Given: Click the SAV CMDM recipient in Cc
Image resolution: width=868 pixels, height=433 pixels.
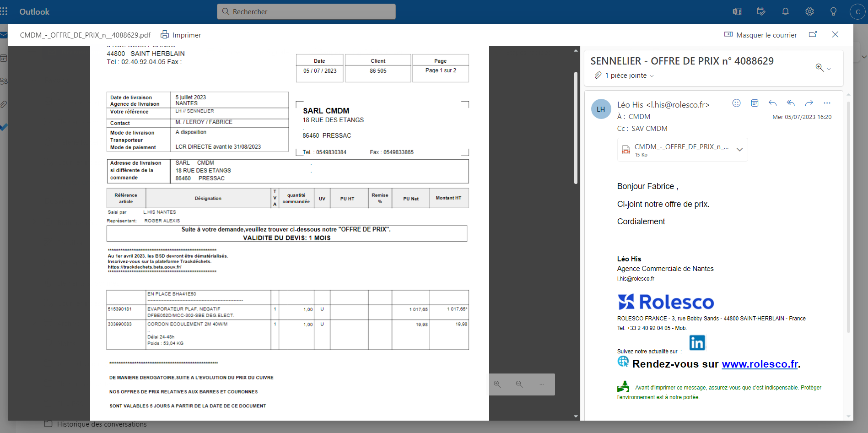Looking at the screenshot, I should coord(649,129).
